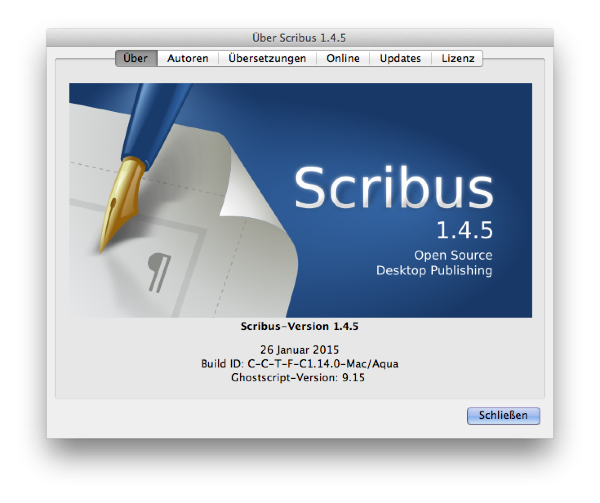Click the 1.4.5 number in the splash
This screenshot has height=503, width=600.
[464, 231]
